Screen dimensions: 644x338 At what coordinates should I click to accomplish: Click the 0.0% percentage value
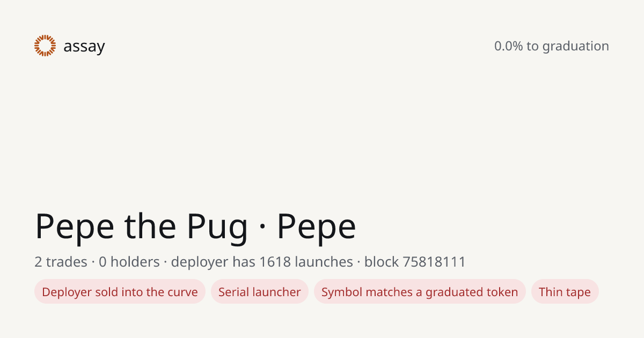coord(509,46)
